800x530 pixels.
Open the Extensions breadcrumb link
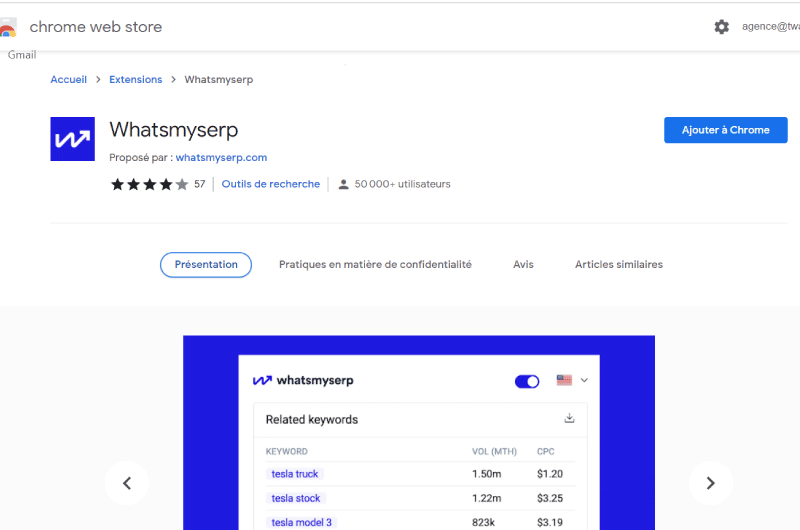coord(135,80)
